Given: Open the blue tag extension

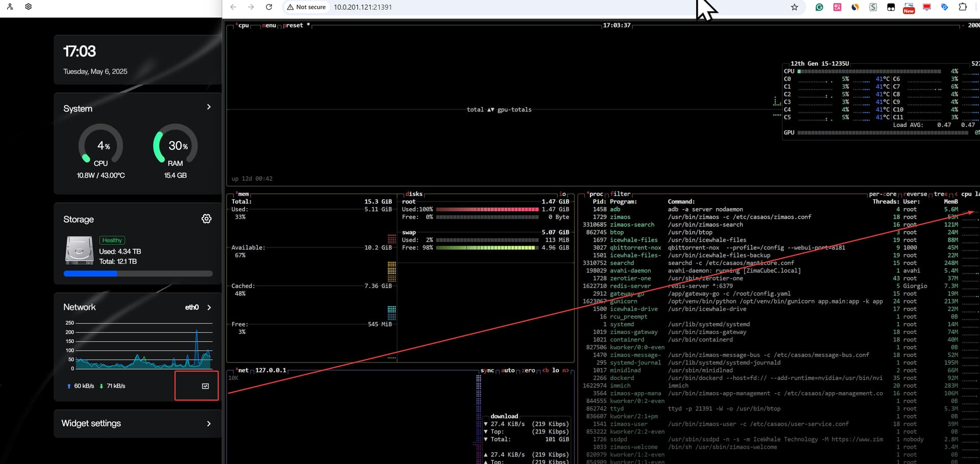Looking at the screenshot, I should pyautogui.click(x=945, y=7).
